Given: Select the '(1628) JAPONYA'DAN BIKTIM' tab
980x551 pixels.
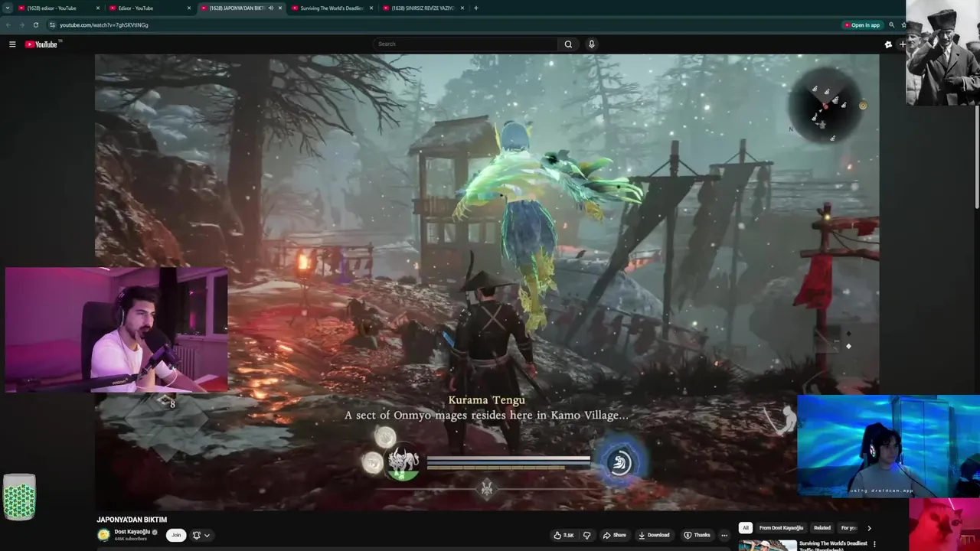Looking at the screenshot, I should click(240, 8).
